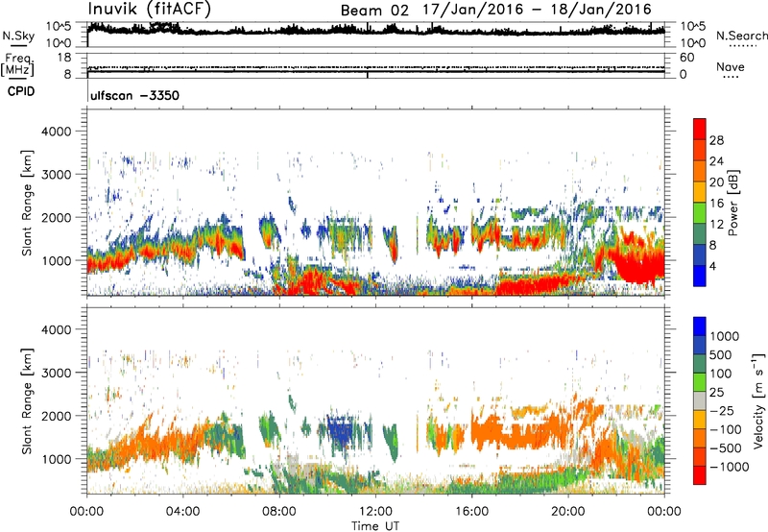The width and height of the screenshot is (768, 532).
Task: Click the red bottom segment of velocity colorbar
Action: (700, 475)
